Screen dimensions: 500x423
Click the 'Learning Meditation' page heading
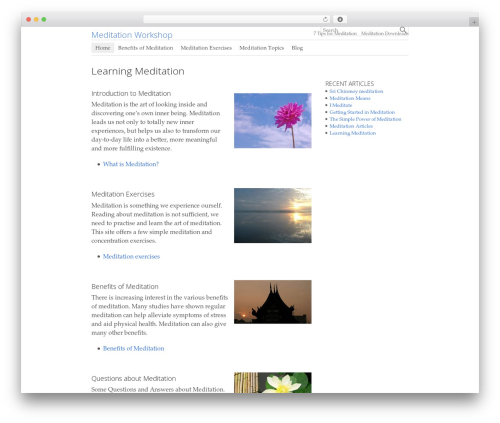point(138,71)
